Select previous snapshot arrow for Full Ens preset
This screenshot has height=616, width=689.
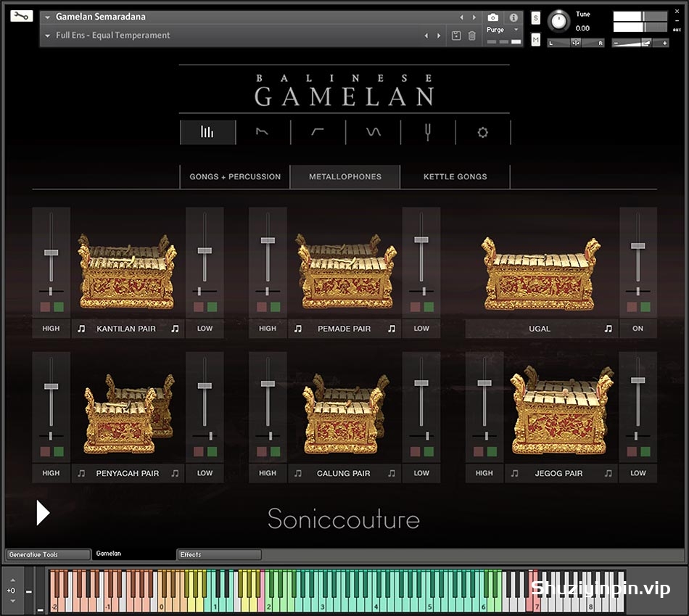click(x=426, y=36)
